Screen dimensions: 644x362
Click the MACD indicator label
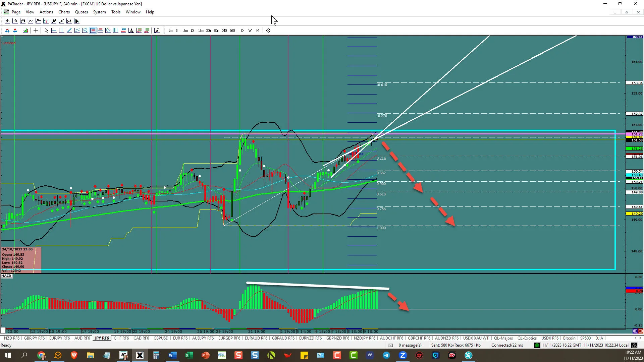pyautogui.click(x=6, y=276)
